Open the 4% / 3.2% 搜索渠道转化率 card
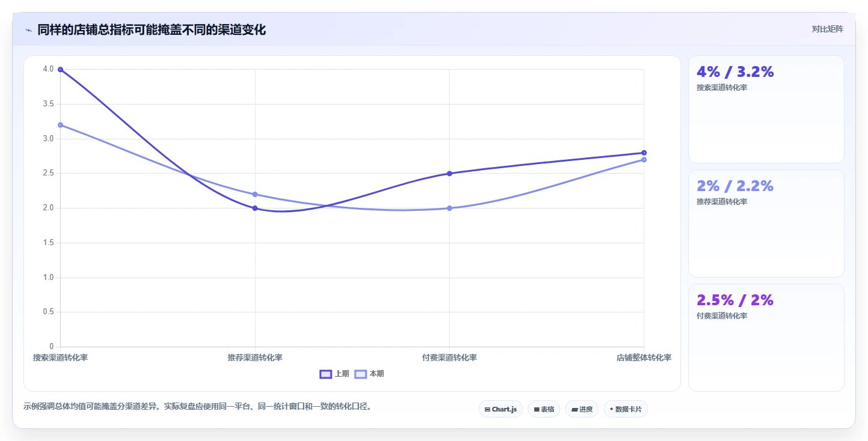 point(766,109)
